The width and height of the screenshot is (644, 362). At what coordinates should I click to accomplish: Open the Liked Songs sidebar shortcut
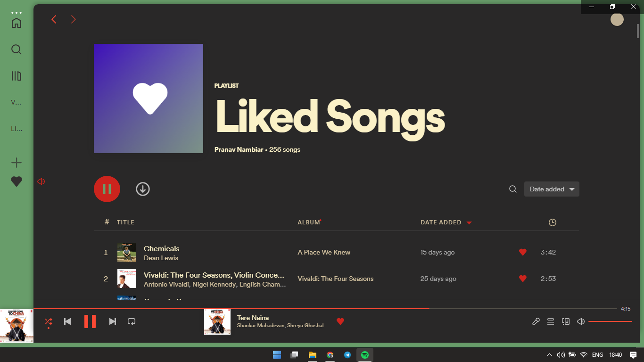[x=16, y=181]
